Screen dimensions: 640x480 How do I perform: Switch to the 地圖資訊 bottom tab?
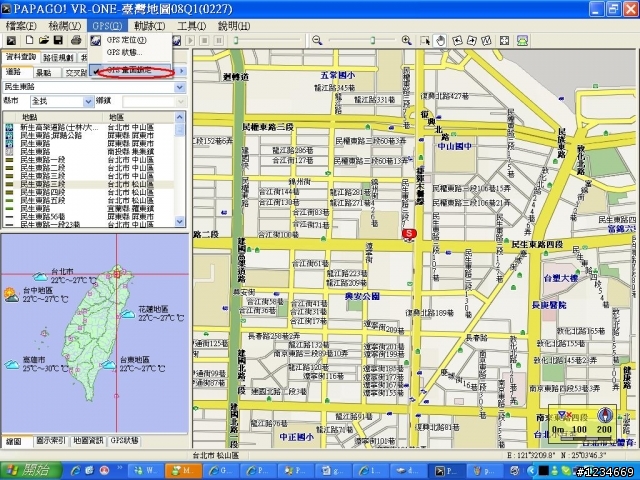(x=88, y=441)
